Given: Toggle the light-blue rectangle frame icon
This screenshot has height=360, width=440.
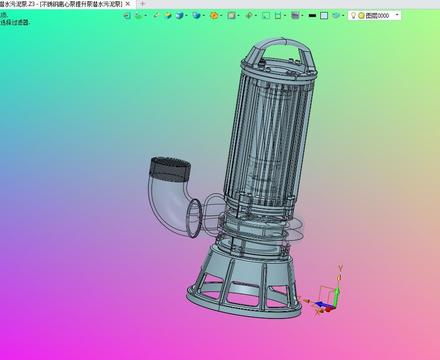Looking at the screenshot, I should 324,15.
